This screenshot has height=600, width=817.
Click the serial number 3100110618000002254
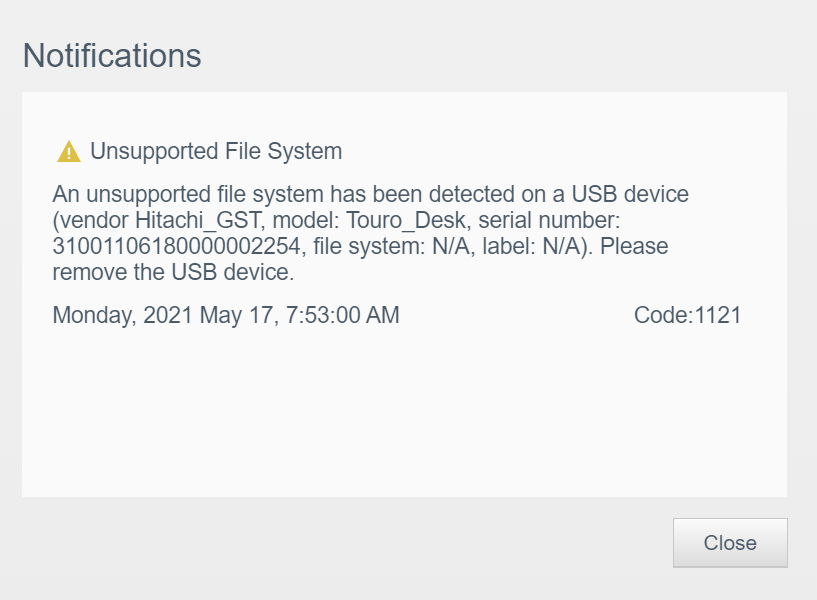pos(177,246)
